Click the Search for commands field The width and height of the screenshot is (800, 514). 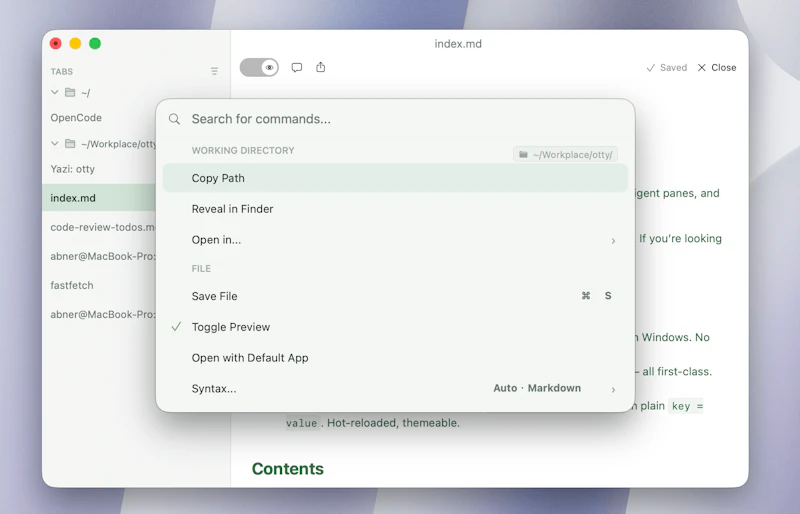pyautogui.click(x=395, y=119)
